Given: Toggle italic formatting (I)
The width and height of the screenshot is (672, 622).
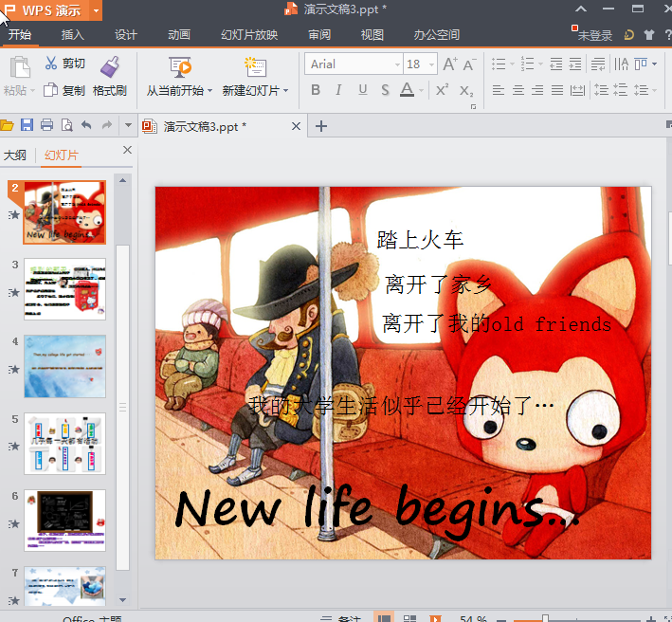Looking at the screenshot, I should (338, 90).
